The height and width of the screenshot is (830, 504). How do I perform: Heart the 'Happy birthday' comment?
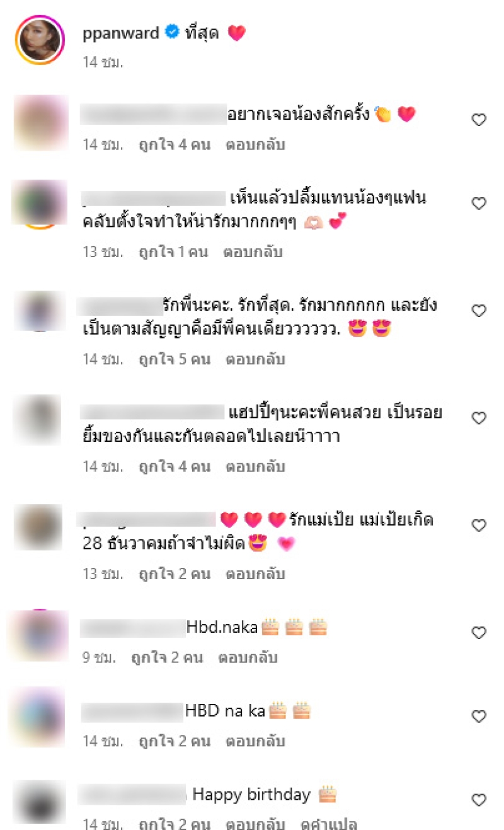coord(479,800)
